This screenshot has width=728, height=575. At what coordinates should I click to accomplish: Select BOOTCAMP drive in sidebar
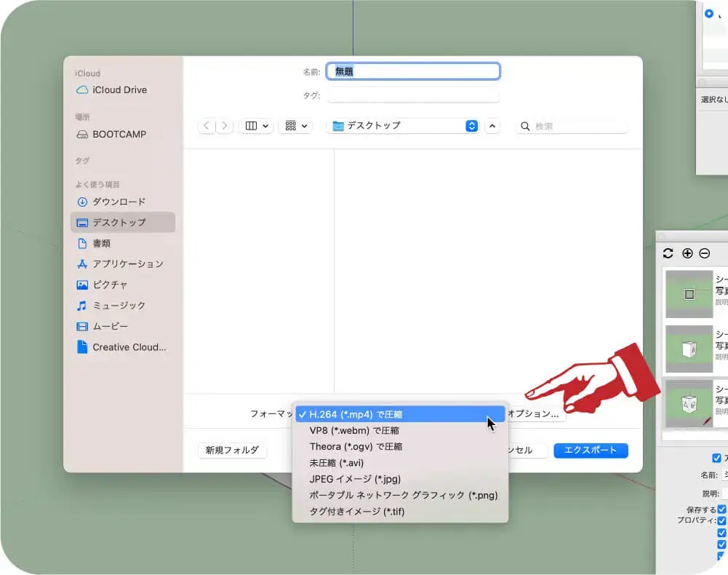119,135
